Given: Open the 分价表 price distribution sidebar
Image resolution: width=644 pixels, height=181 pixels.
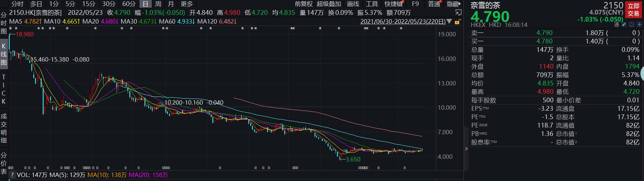Looking at the screenshot, I should 4,163.
